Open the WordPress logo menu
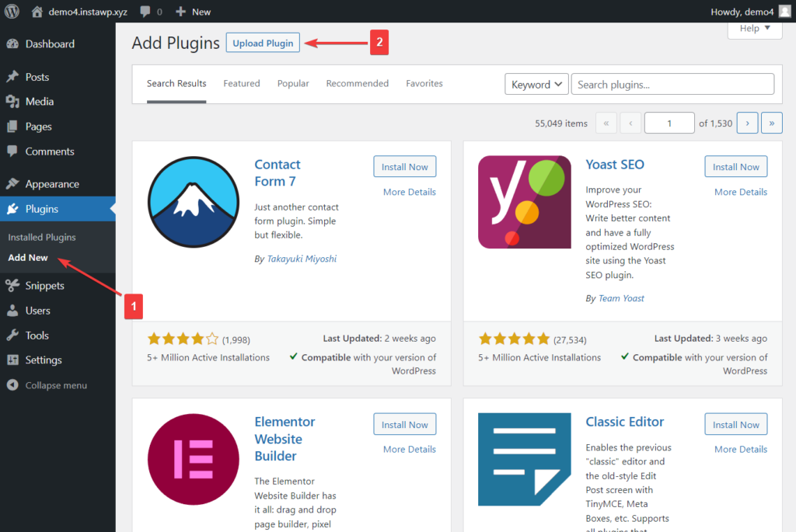796x532 pixels. tap(12, 11)
